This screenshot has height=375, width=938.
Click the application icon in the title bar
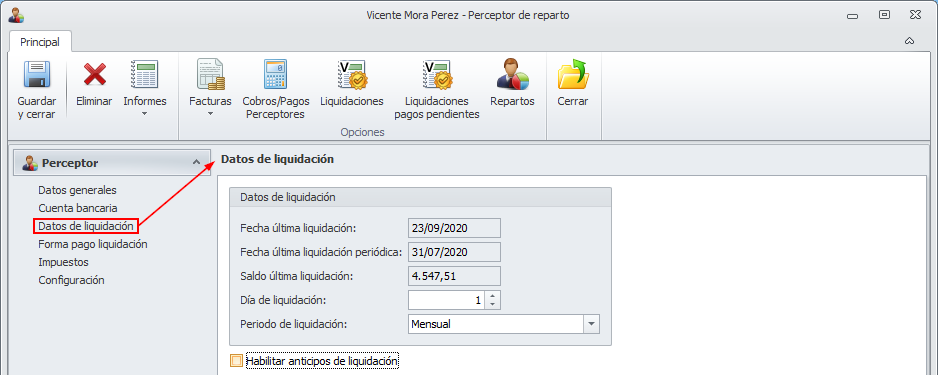pyautogui.click(x=16, y=16)
